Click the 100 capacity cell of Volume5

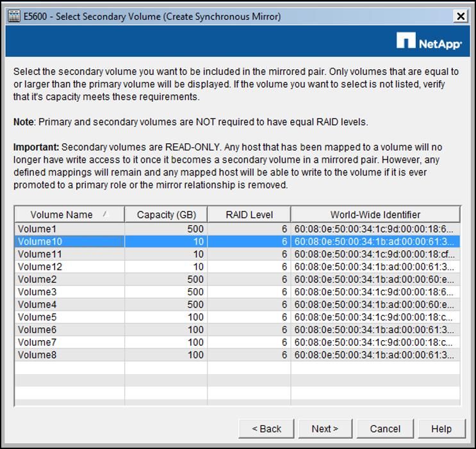click(x=166, y=317)
